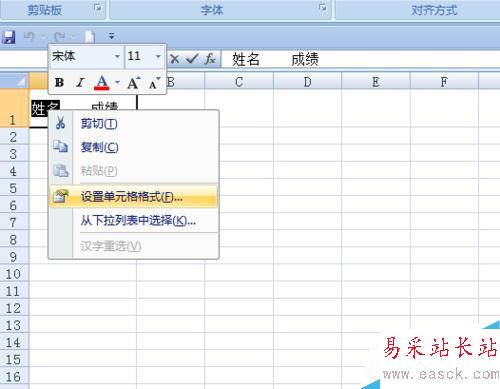
Task: Click the fx insert function icon
Action: pyautogui.click(x=210, y=59)
